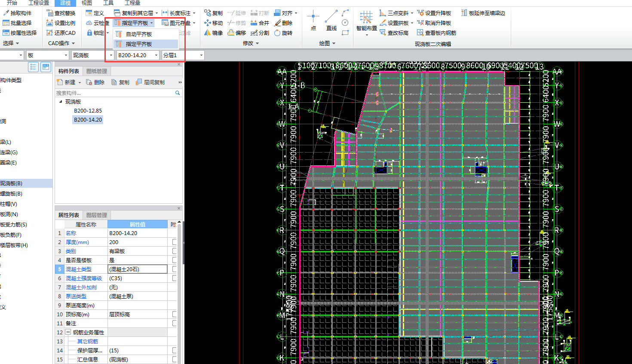Click the 删除 delete tool in 修改 group

pyautogui.click(x=283, y=23)
